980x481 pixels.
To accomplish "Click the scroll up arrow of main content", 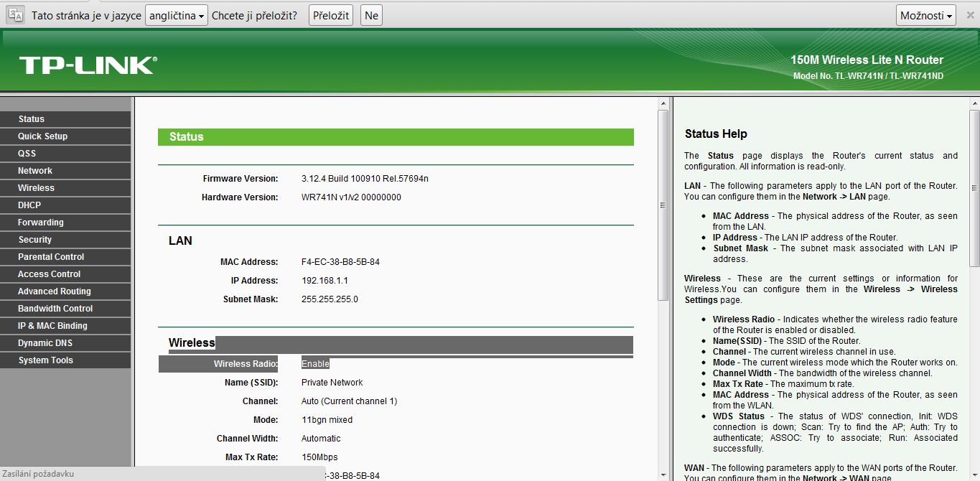I will coord(663,104).
